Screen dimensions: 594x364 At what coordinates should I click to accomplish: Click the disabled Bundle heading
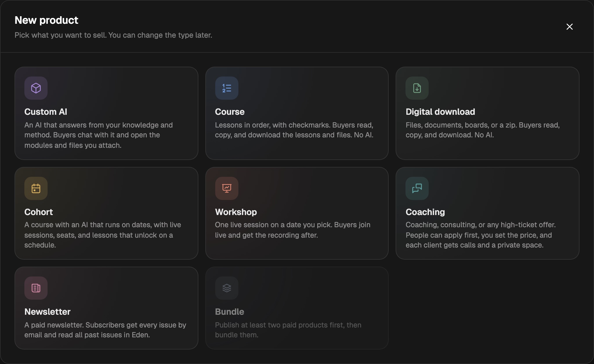click(229, 312)
